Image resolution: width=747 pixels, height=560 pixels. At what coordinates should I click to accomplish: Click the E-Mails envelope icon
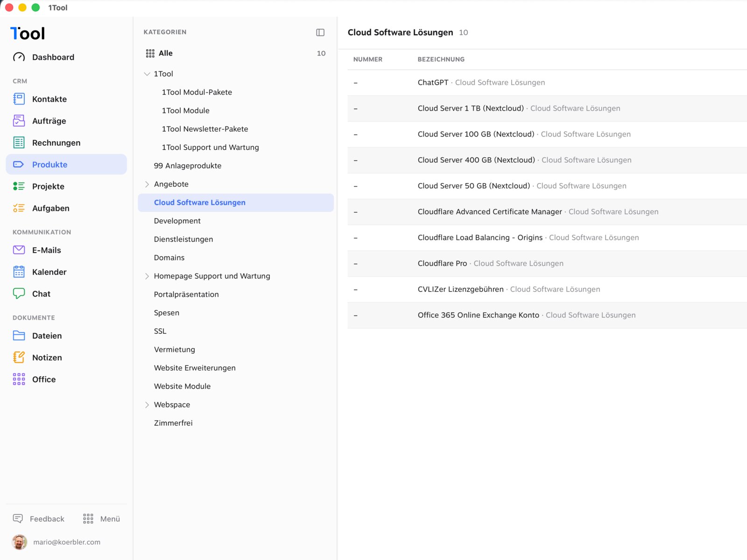pyautogui.click(x=19, y=250)
